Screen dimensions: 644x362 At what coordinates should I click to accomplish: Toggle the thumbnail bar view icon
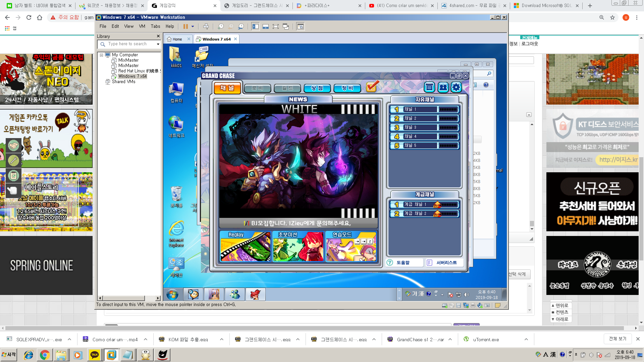pyautogui.click(x=266, y=26)
